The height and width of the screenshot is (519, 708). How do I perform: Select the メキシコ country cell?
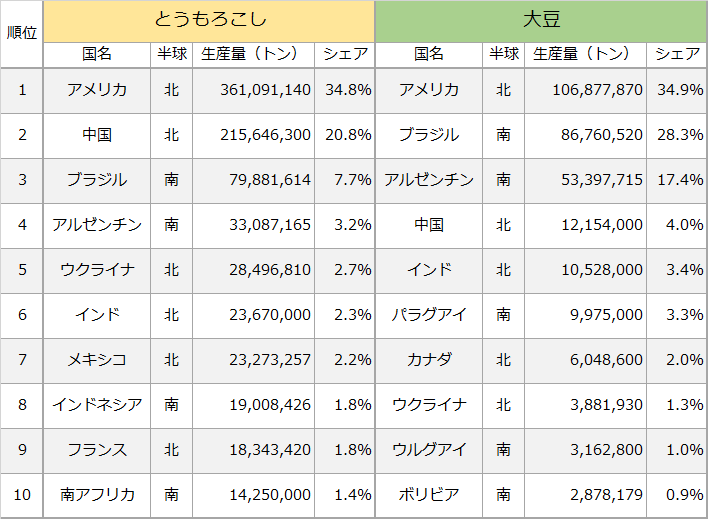(x=97, y=360)
